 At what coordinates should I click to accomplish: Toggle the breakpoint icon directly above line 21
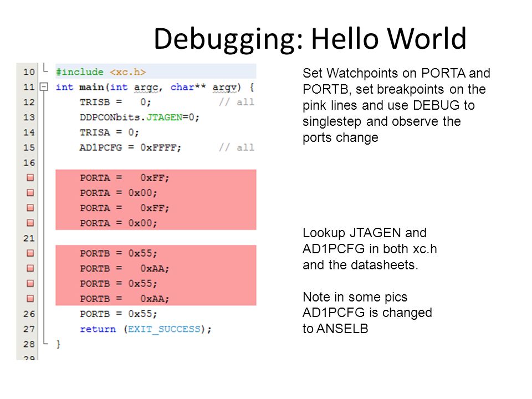[30, 223]
